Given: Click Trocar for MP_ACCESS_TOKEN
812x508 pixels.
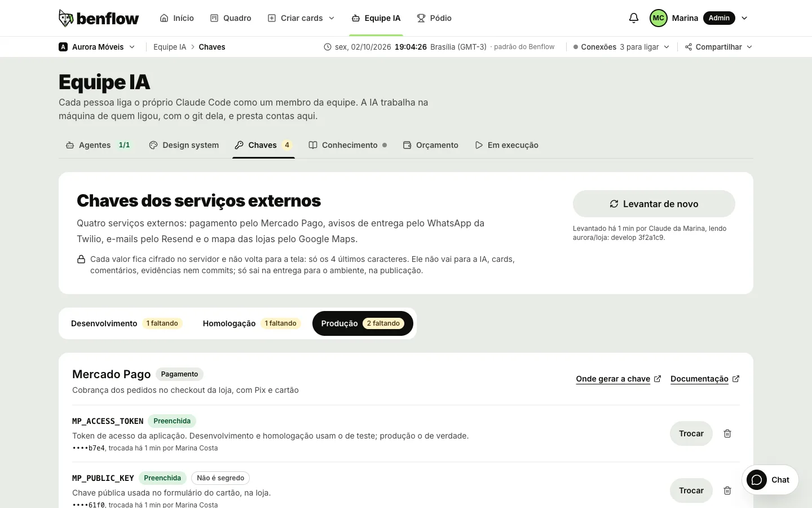Looking at the screenshot, I should [691, 433].
